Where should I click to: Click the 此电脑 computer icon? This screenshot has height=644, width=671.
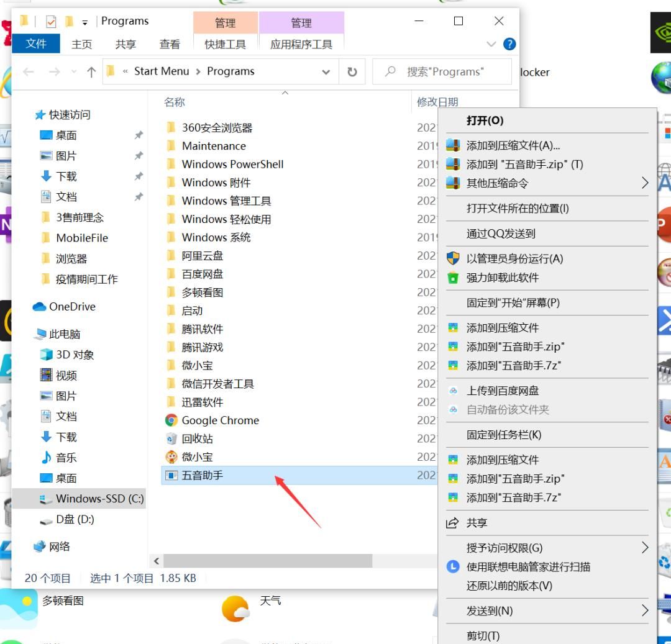40,334
